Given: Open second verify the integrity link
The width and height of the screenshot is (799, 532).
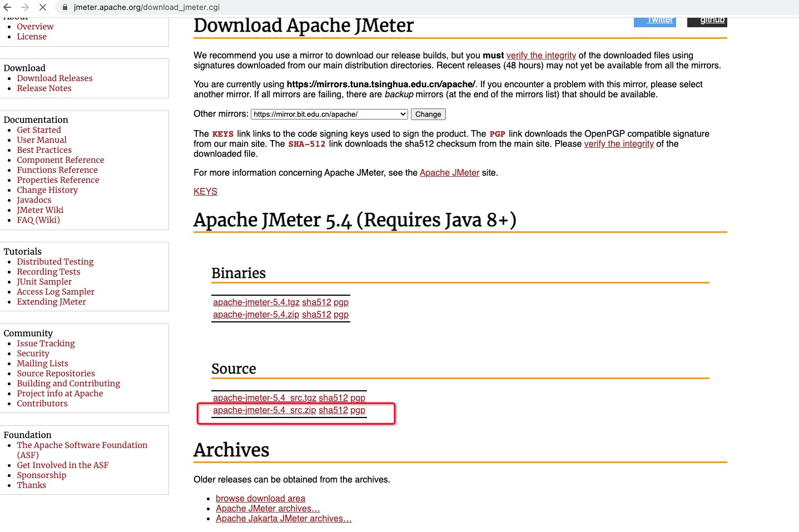Looking at the screenshot, I should (x=619, y=143).
